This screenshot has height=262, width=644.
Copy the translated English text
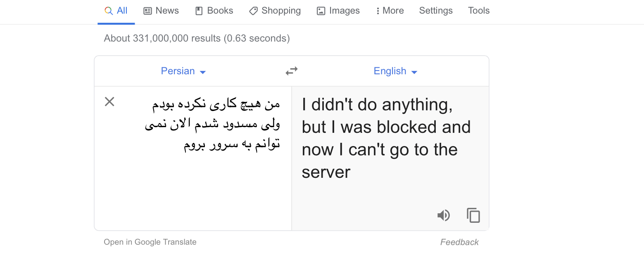point(473,215)
